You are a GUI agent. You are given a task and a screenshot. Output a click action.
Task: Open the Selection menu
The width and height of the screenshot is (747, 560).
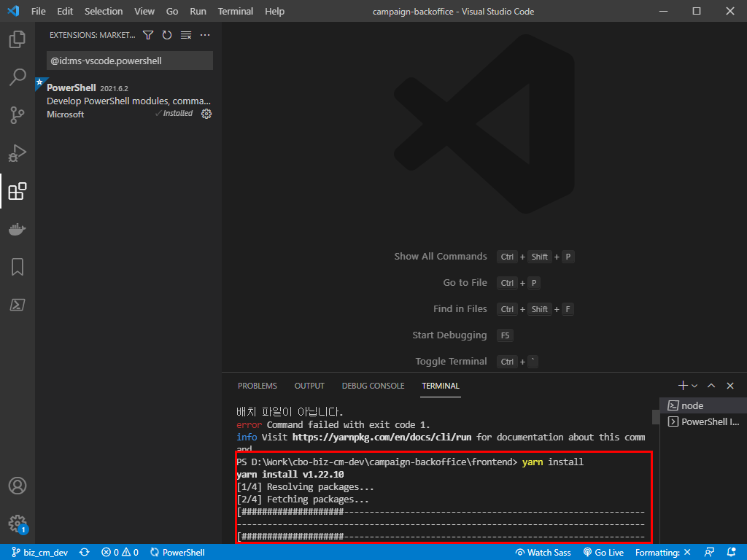(104, 11)
